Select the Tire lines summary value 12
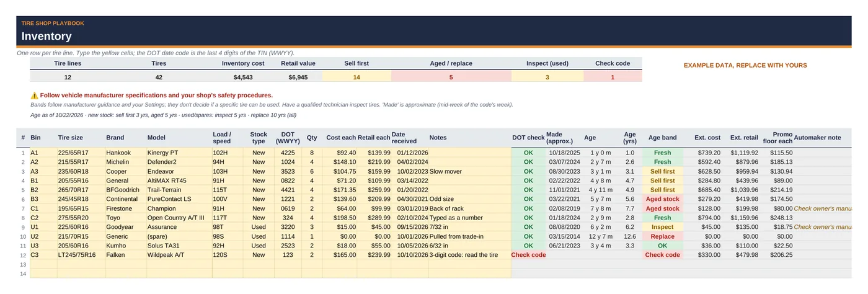Viewport: 868px width, 294px height. coord(68,78)
